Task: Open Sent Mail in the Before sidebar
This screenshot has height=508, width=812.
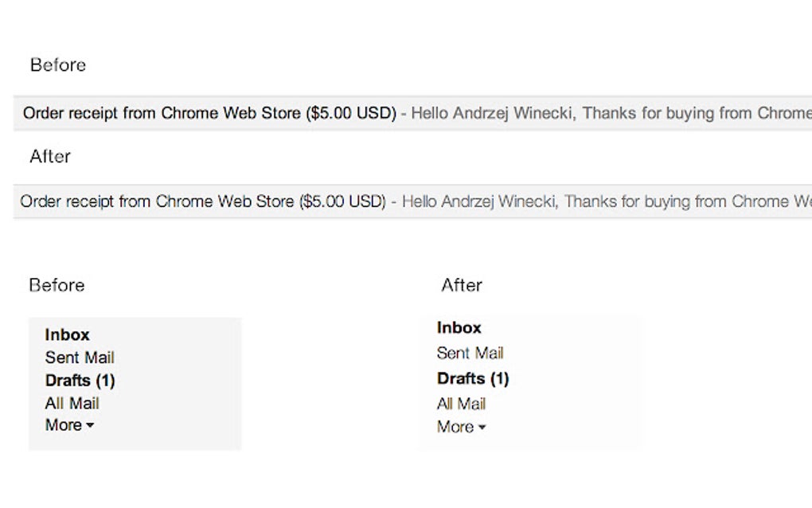Action: point(79,358)
